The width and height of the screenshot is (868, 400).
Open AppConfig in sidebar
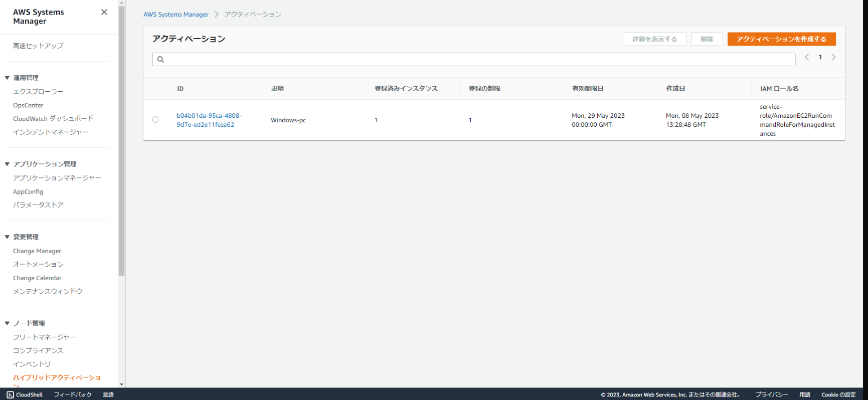point(28,191)
